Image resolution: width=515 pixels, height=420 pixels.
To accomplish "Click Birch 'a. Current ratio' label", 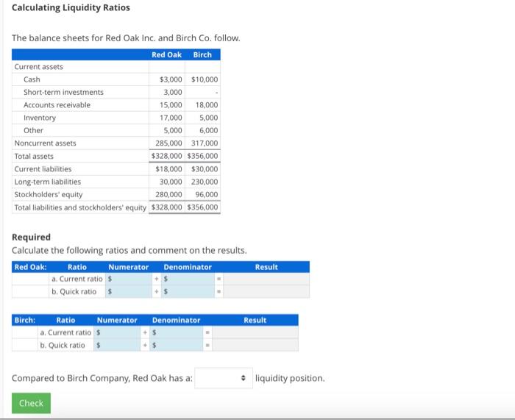I will click(65, 332).
